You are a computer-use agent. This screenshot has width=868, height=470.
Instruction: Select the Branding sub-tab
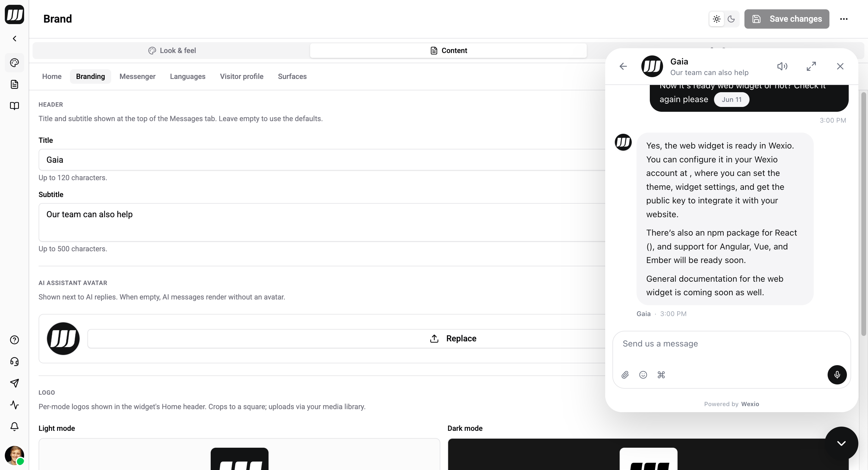click(90, 77)
